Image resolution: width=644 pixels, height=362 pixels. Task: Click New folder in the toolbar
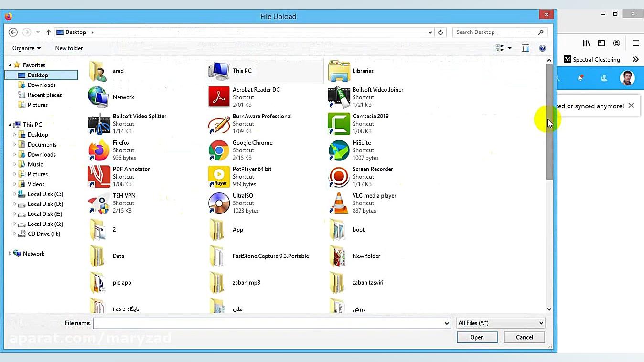[x=69, y=48]
